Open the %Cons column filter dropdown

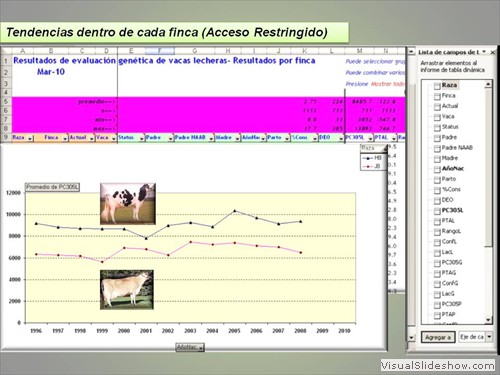tap(315, 138)
